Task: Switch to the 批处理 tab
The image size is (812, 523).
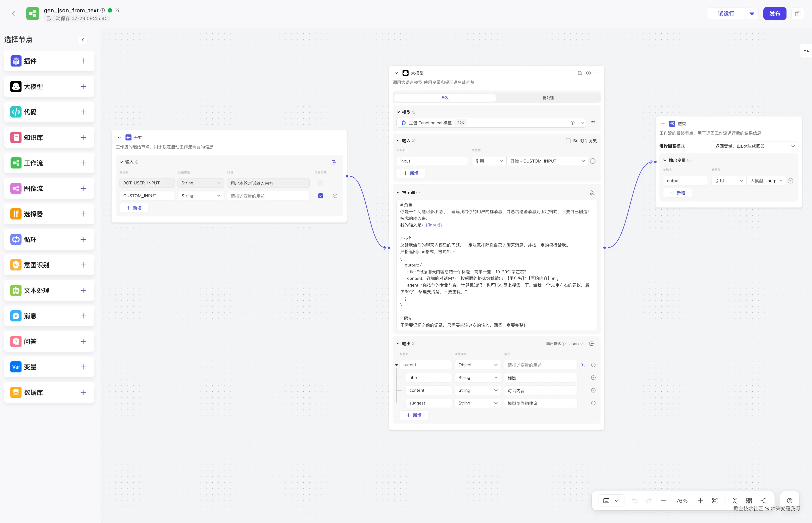Action: (x=548, y=98)
